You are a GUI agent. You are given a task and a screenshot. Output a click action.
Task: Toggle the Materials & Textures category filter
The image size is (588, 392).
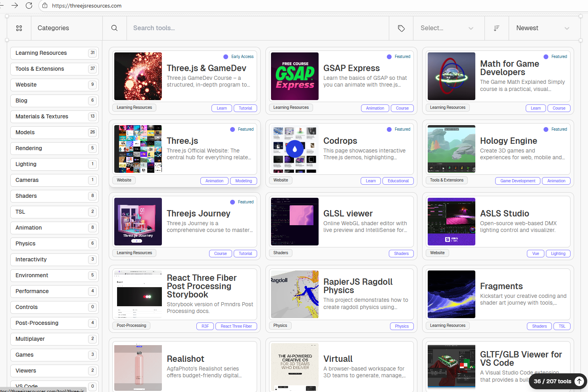pyautogui.click(x=54, y=116)
